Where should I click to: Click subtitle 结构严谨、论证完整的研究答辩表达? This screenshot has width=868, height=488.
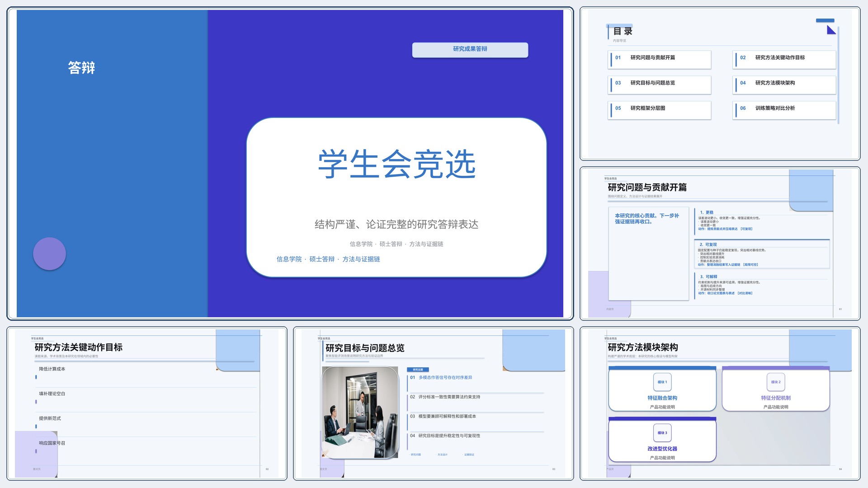coord(396,225)
